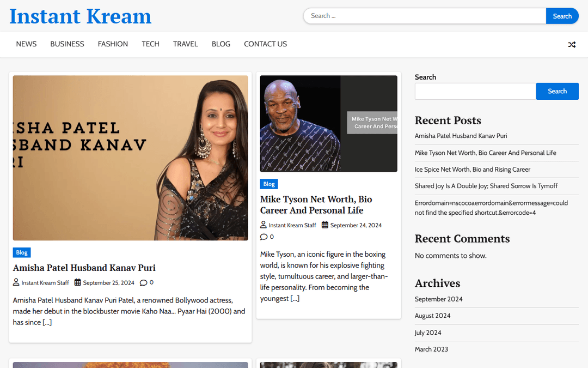Screen dimensions: 588x368
Task: Open the BUSINESS menu item
Action: coord(67,44)
